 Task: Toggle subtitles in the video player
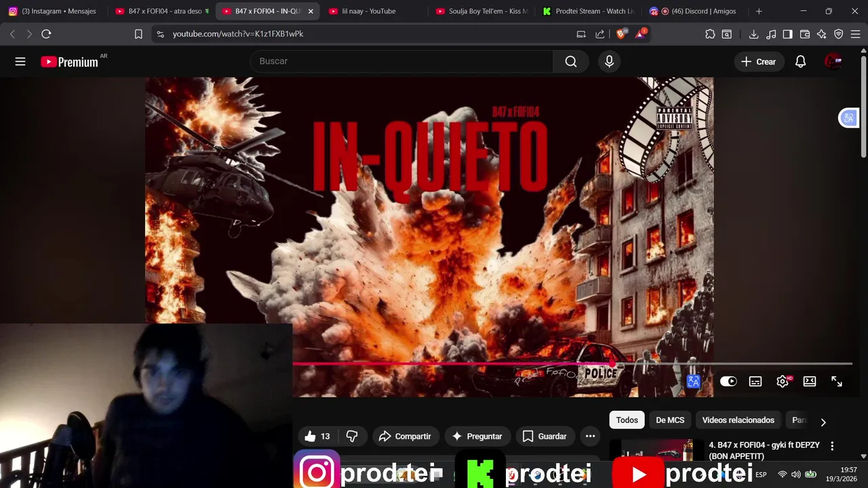coord(755,382)
